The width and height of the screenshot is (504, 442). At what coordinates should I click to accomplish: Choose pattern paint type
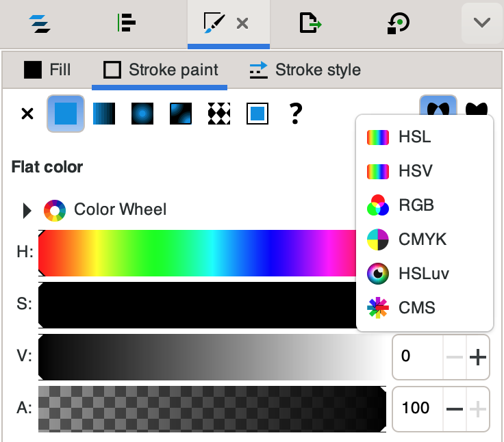[x=219, y=114]
